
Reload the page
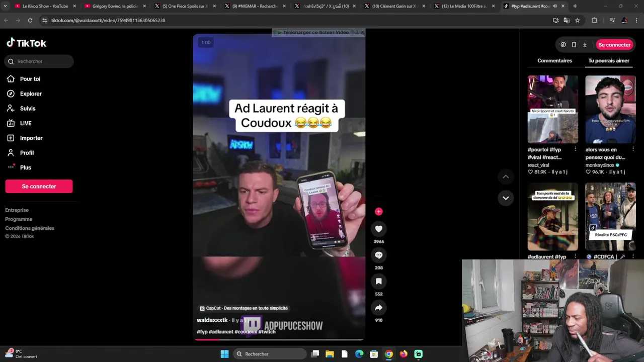tap(30, 20)
